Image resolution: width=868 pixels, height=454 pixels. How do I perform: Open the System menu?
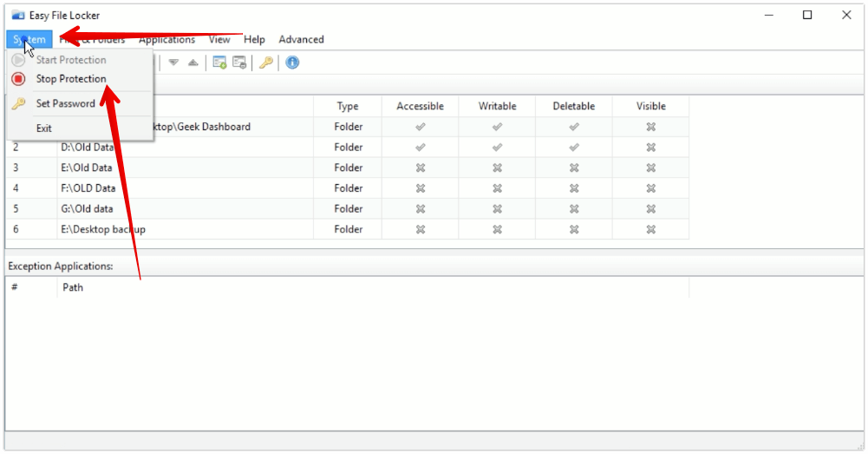[x=29, y=39]
